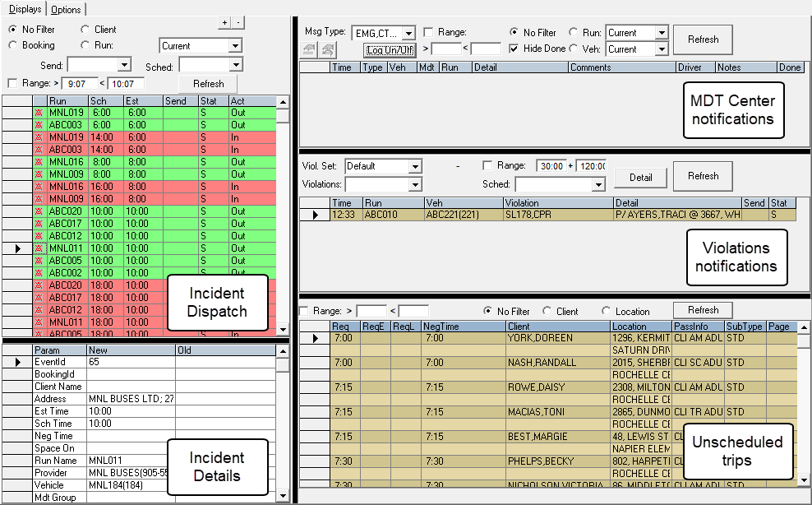Screen dimensions: 812x505
Task: Open the Viol. Set dropdown set to Default
Action: click(414, 166)
